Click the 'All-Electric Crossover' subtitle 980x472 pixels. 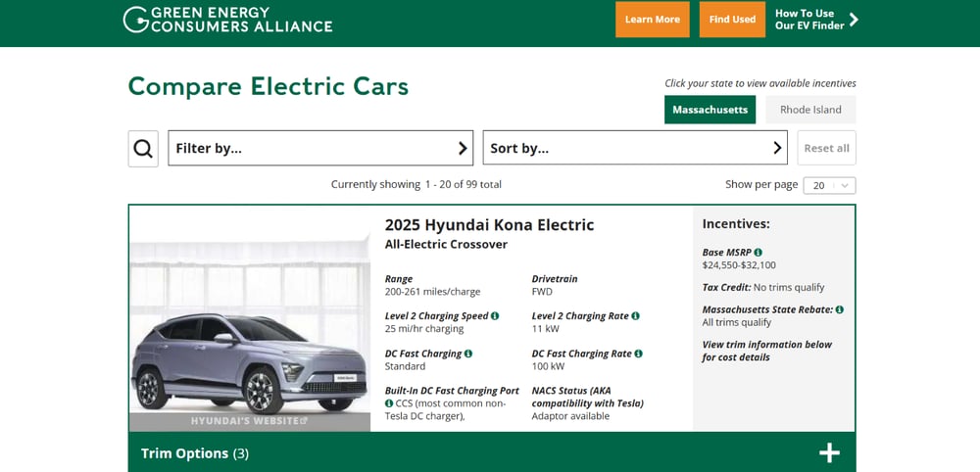click(446, 245)
